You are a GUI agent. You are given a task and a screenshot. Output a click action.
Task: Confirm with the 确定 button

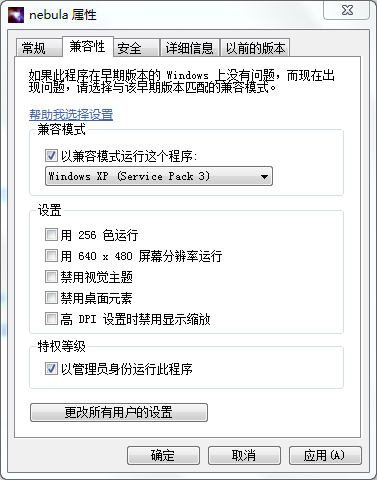[163, 455]
